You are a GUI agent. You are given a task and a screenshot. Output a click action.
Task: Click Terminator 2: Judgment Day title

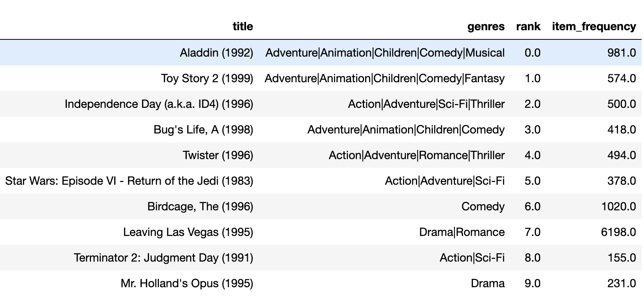(163, 258)
